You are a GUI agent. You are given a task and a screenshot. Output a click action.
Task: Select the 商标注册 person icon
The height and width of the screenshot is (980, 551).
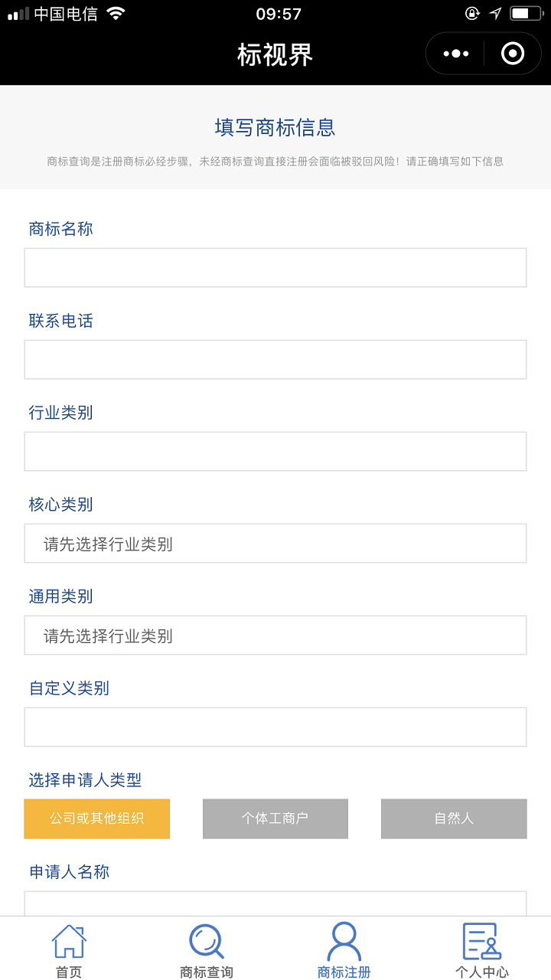pyautogui.click(x=344, y=942)
